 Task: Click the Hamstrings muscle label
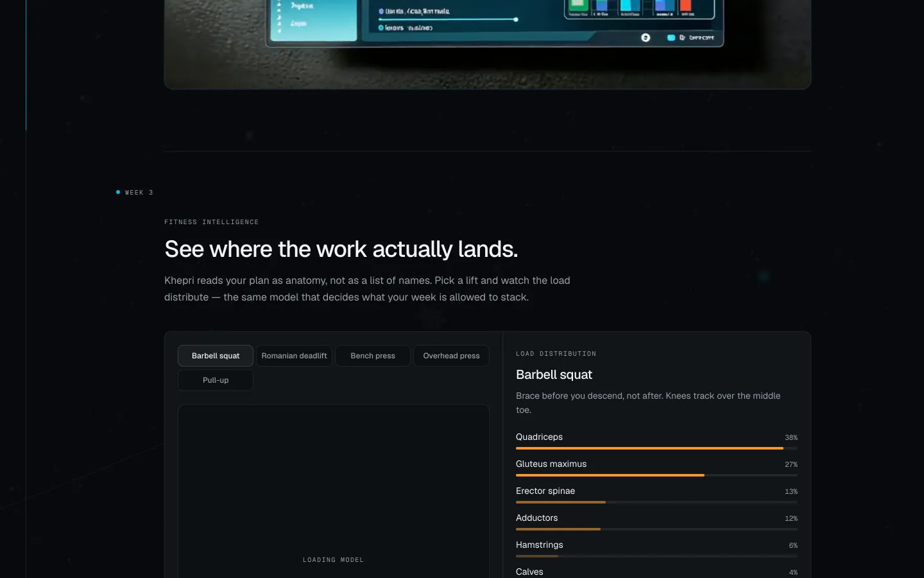pyautogui.click(x=539, y=545)
